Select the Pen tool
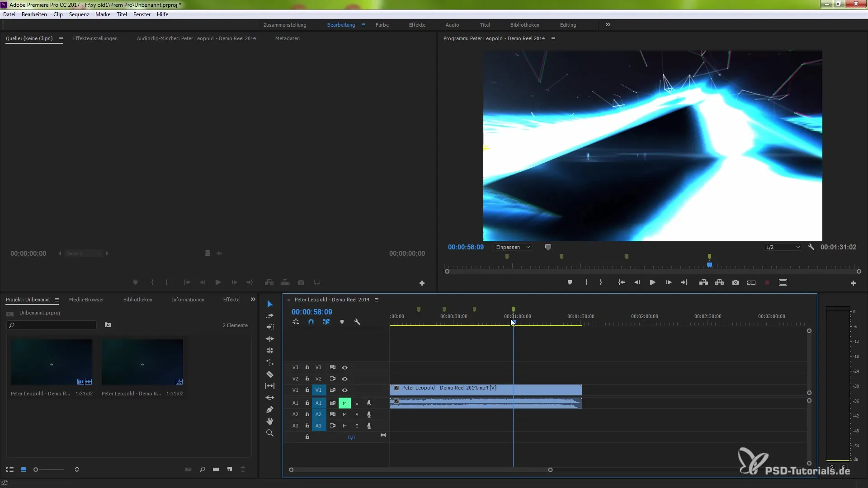This screenshot has width=868, height=488. tap(270, 409)
